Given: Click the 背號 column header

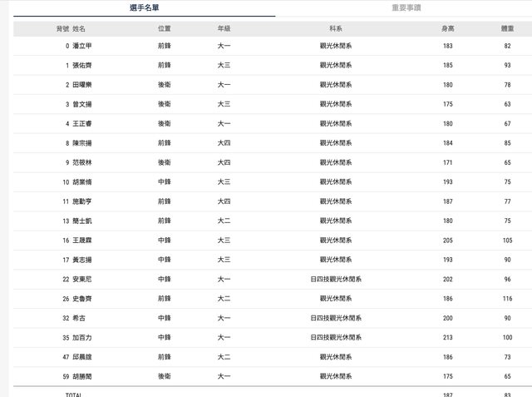Looking at the screenshot, I should point(62,28).
